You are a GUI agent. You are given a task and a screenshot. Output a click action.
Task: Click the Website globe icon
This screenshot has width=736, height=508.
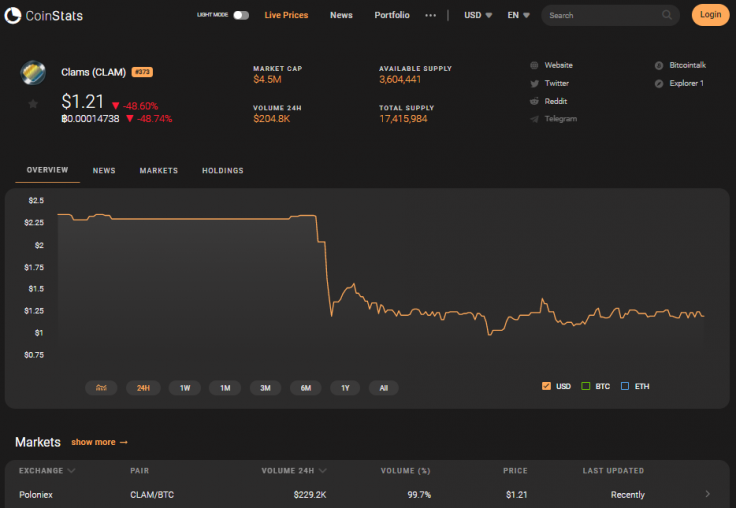pyautogui.click(x=534, y=65)
